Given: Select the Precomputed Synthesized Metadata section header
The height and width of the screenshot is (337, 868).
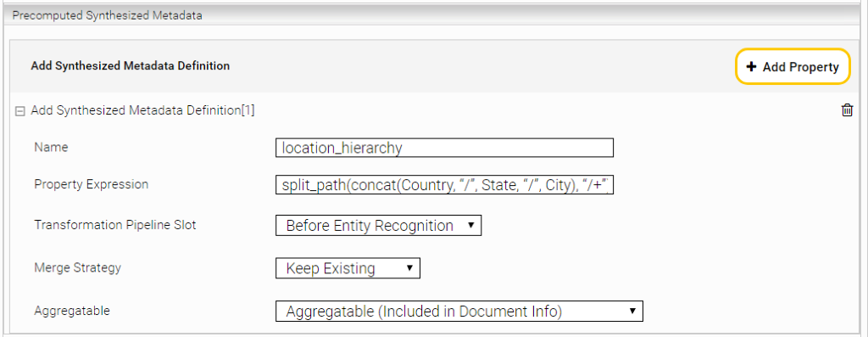Looking at the screenshot, I should pyautogui.click(x=107, y=15).
